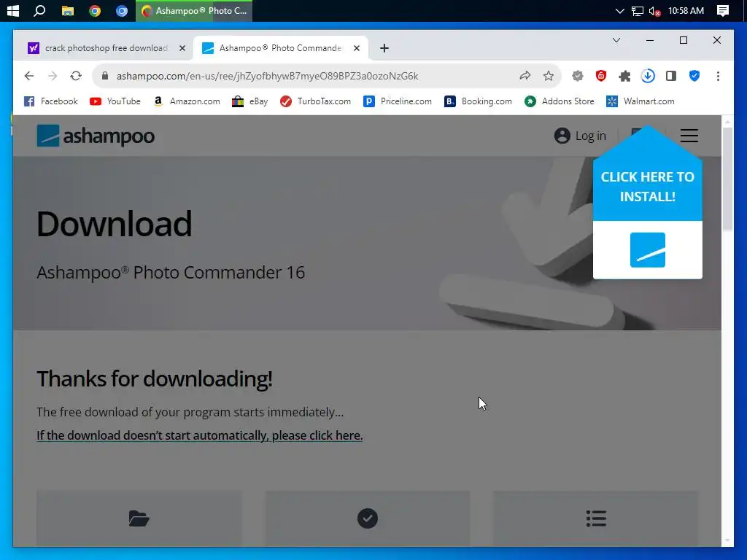Open the taskbar search icon
The height and width of the screenshot is (560, 747).
(x=39, y=10)
